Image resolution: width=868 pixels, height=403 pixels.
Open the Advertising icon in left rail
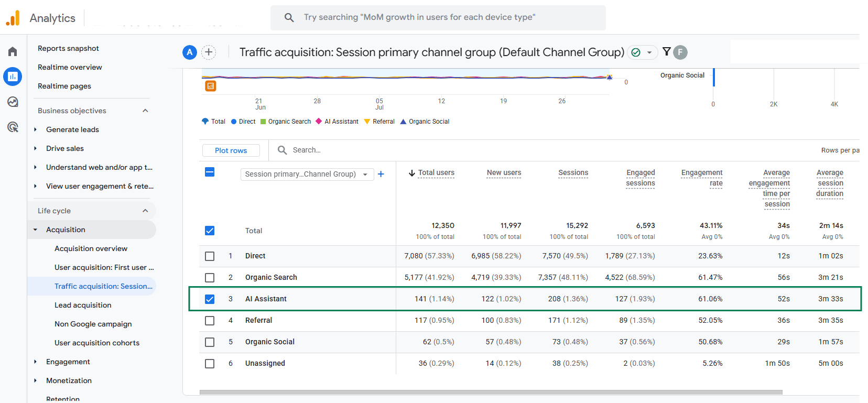point(13,127)
